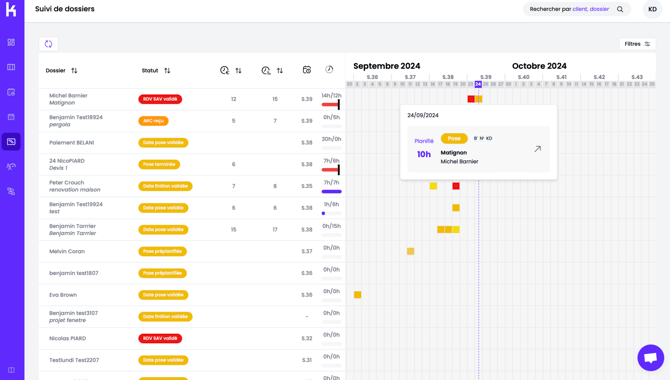Click week S.40 label in timeline header
The image size is (670, 380).
point(523,77)
